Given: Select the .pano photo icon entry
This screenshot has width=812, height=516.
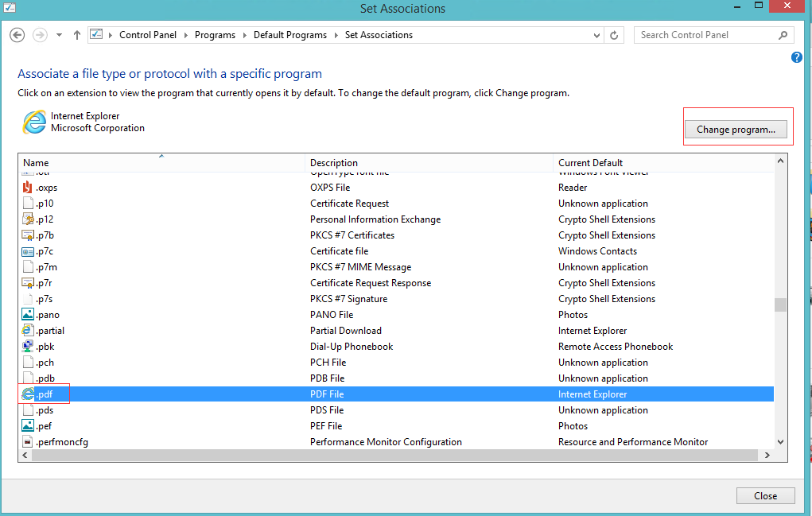Looking at the screenshot, I should pyautogui.click(x=28, y=315).
